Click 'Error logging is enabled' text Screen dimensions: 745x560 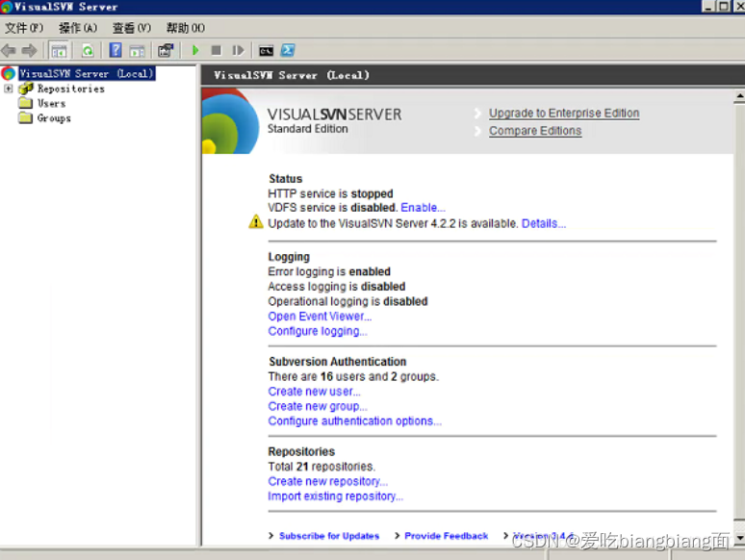coord(329,271)
